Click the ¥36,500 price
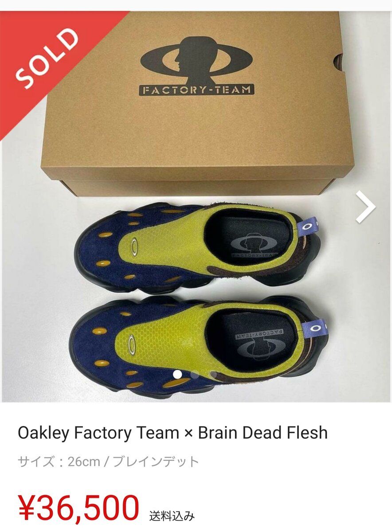 pos(78,507)
